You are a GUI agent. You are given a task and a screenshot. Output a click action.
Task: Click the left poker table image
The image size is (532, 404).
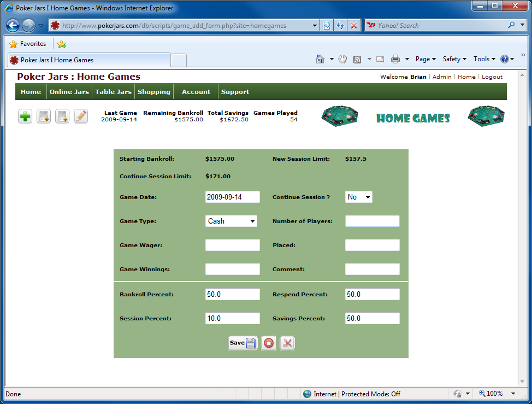[340, 116]
